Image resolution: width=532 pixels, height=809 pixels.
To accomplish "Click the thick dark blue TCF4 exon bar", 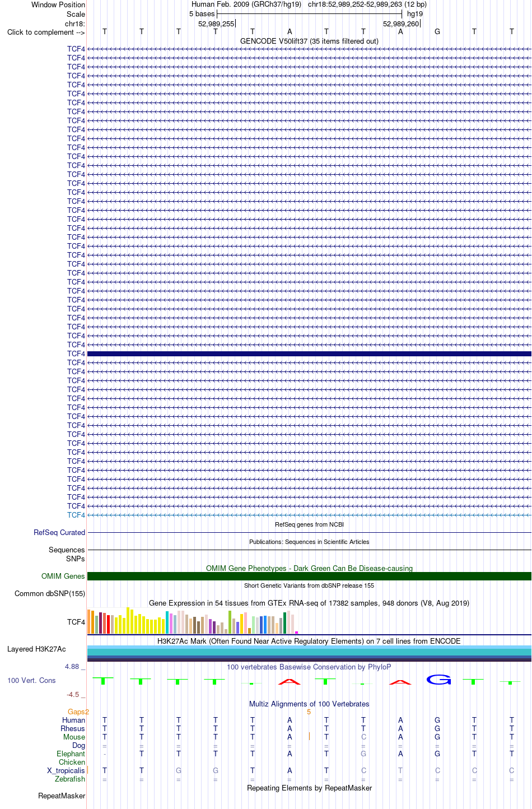I will 309,354.
